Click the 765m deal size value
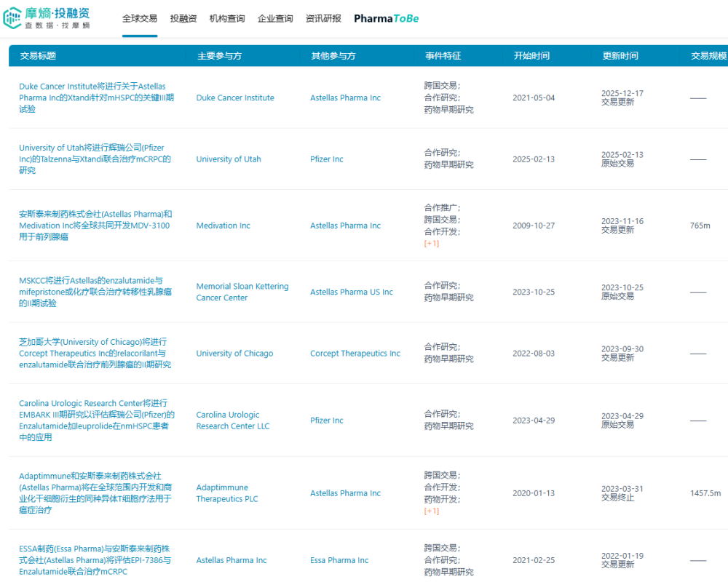 tap(700, 225)
